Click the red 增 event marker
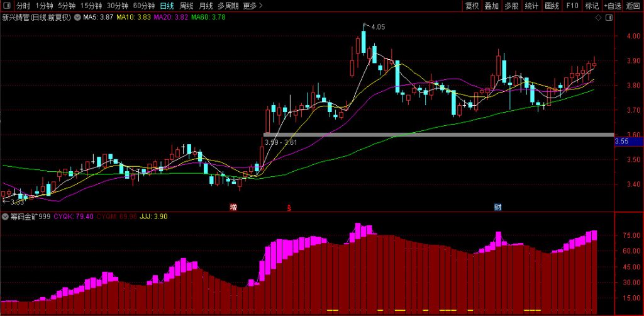Image resolution: width=644 pixels, height=316 pixels. 233,206
